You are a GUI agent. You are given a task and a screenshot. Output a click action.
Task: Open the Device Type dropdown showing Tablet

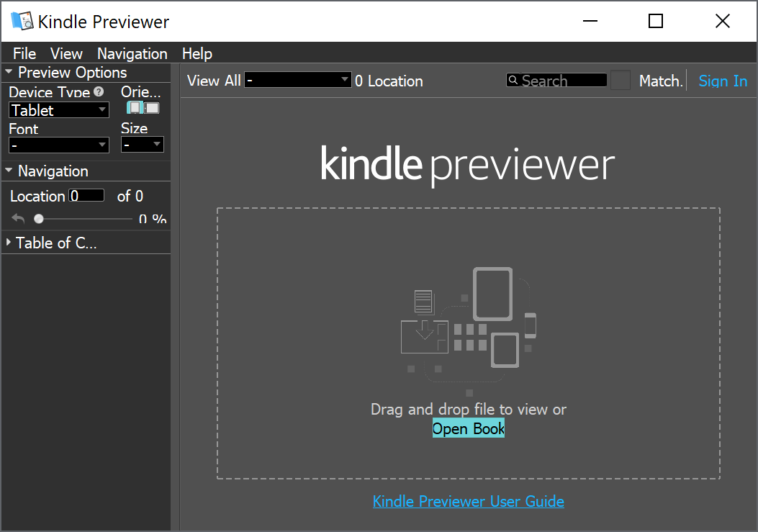(59, 110)
